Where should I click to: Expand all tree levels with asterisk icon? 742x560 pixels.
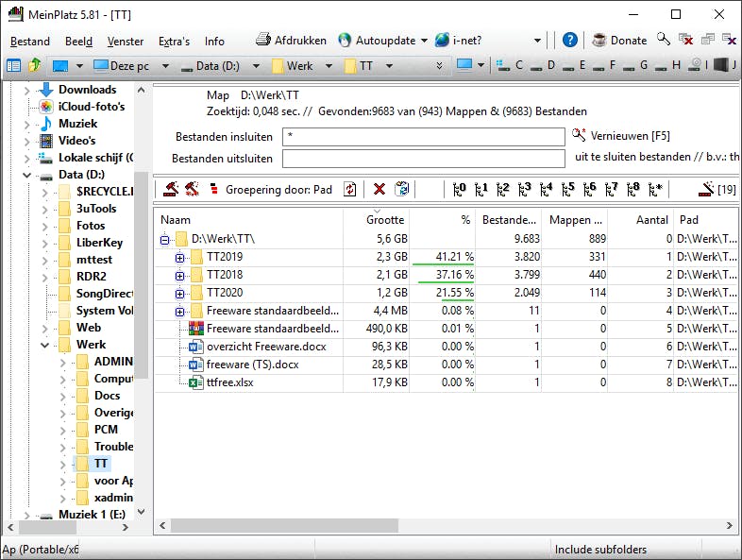[655, 190]
